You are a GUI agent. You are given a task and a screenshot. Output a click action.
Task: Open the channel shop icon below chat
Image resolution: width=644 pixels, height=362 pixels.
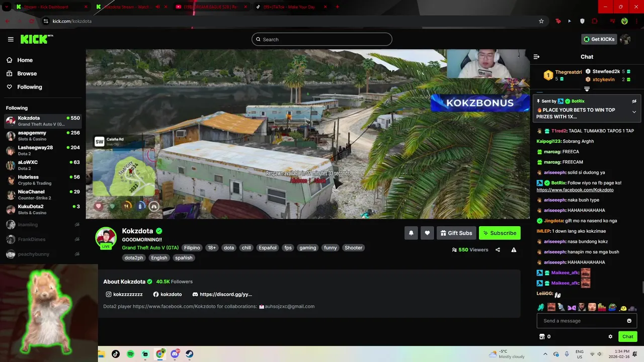[542, 337]
